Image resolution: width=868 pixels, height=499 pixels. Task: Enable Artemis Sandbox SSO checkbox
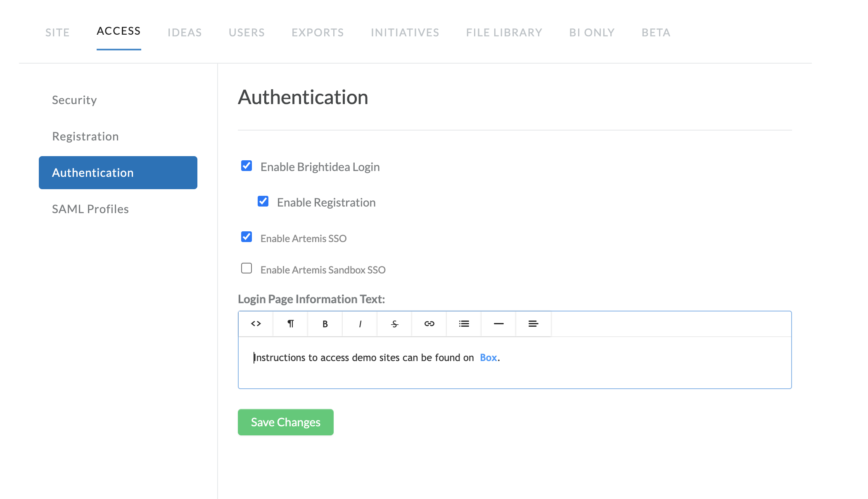coord(247,268)
